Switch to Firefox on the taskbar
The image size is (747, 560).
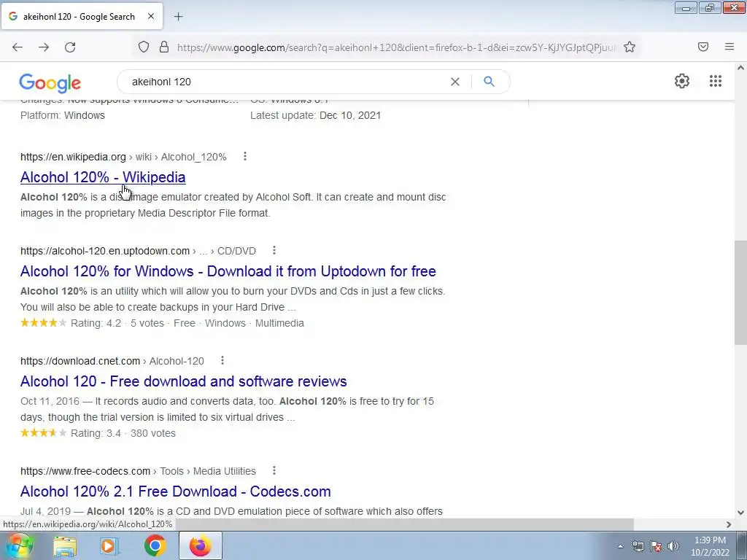coord(201,546)
